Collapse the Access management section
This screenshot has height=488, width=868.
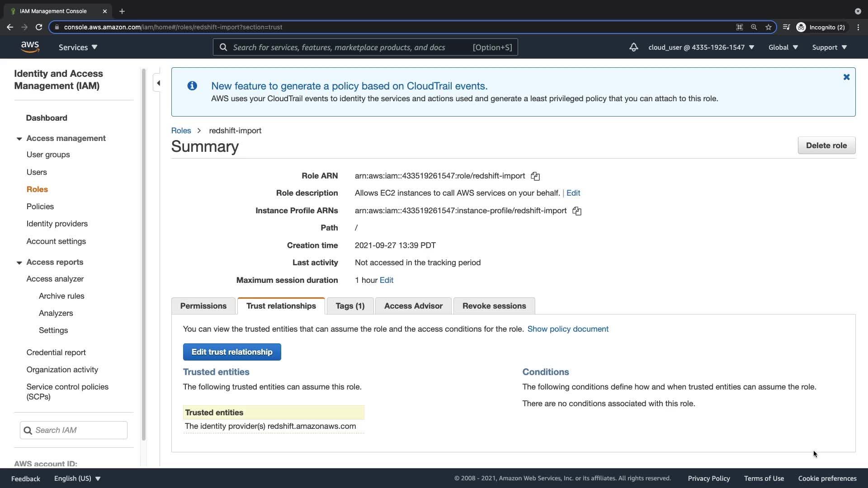(x=19, y=139)
